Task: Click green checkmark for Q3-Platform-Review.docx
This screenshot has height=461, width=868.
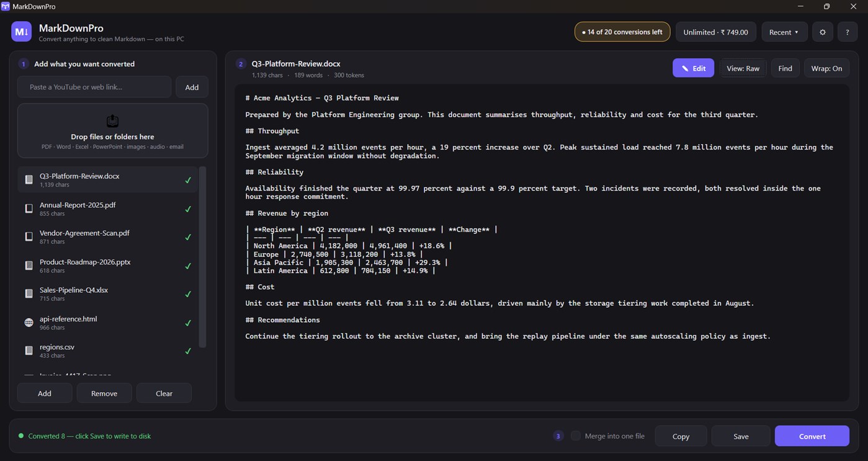Action: [188, 181]
